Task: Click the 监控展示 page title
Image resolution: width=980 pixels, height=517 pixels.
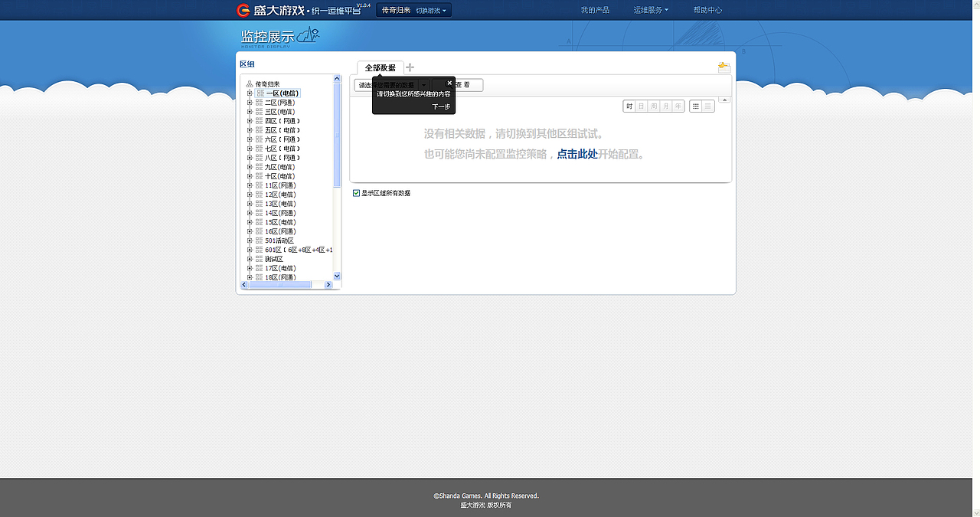Action: (267, 36)
